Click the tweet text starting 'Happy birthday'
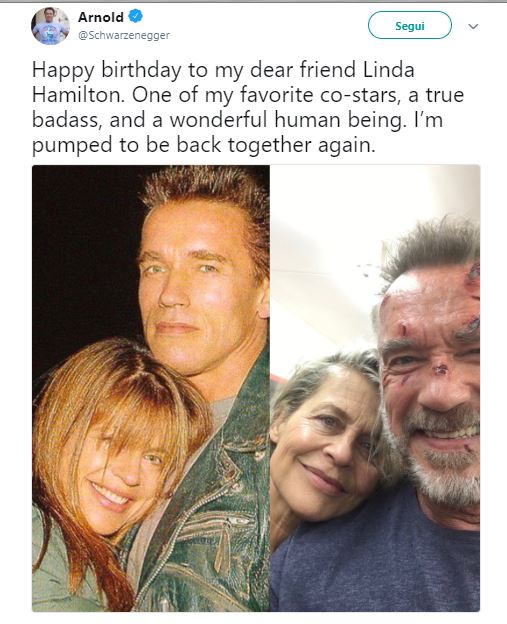This screenshot has width=507, height=624. [x=248, y=107]
